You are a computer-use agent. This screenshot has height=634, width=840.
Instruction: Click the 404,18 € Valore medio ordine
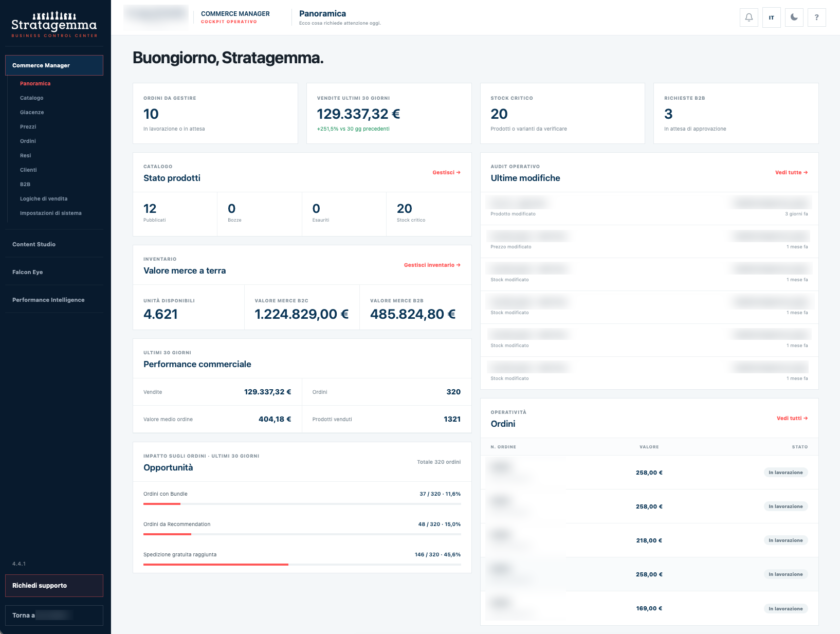[275, 419]
